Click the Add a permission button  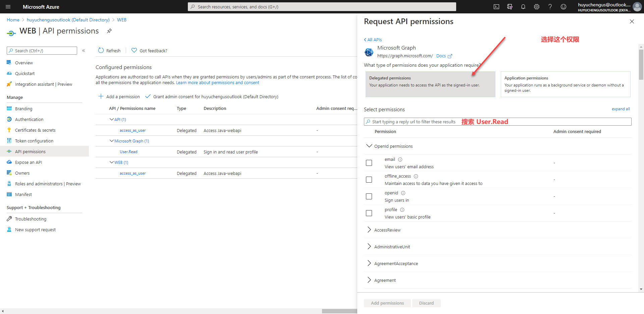pos(119,97)
